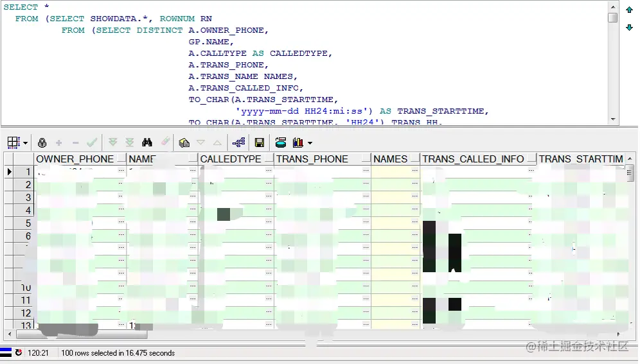Select NAME column header
The image size is (640, 364).
pyautogui.click(x=162, y=159)
